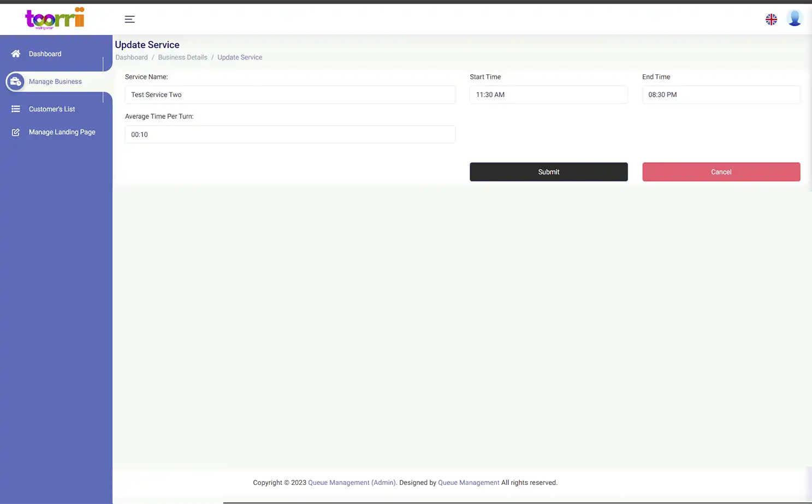Click the Customer's List list icon
Screen dimensions: 812x504
click(15, 109)
